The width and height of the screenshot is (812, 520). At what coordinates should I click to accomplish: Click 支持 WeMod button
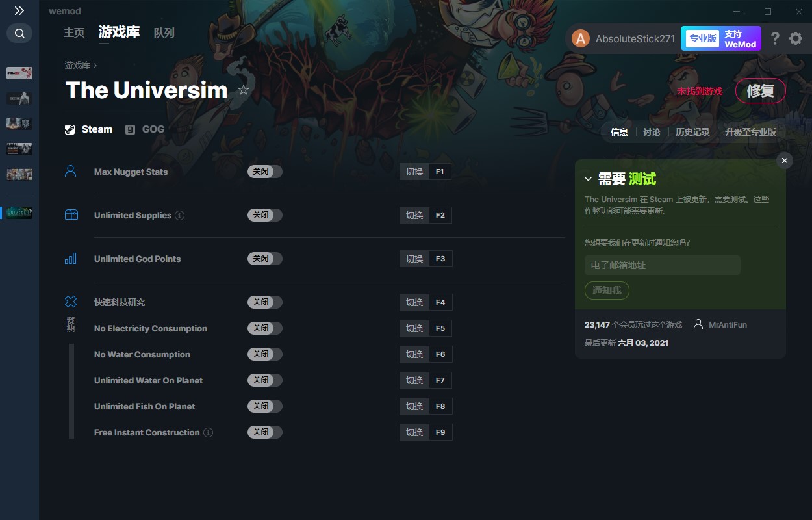pyautogui.click(x=741, y=38)
